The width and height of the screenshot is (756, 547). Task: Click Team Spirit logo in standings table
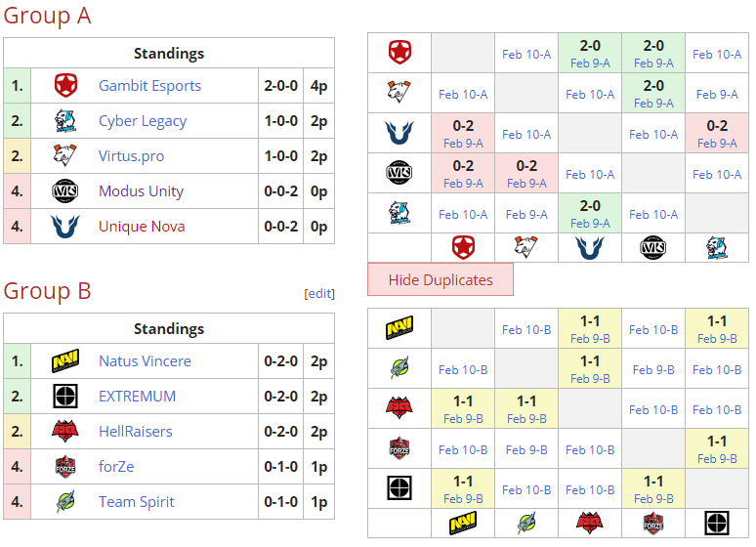65,502
